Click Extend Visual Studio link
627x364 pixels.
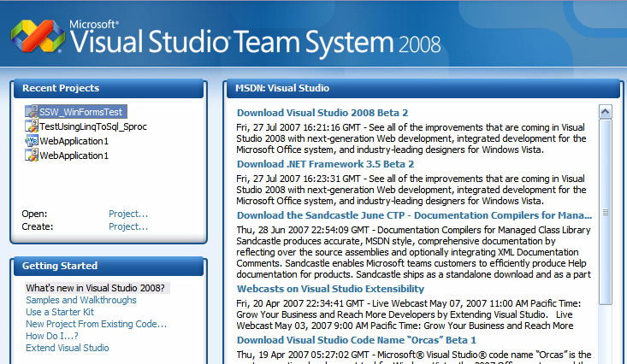[68, 348]
